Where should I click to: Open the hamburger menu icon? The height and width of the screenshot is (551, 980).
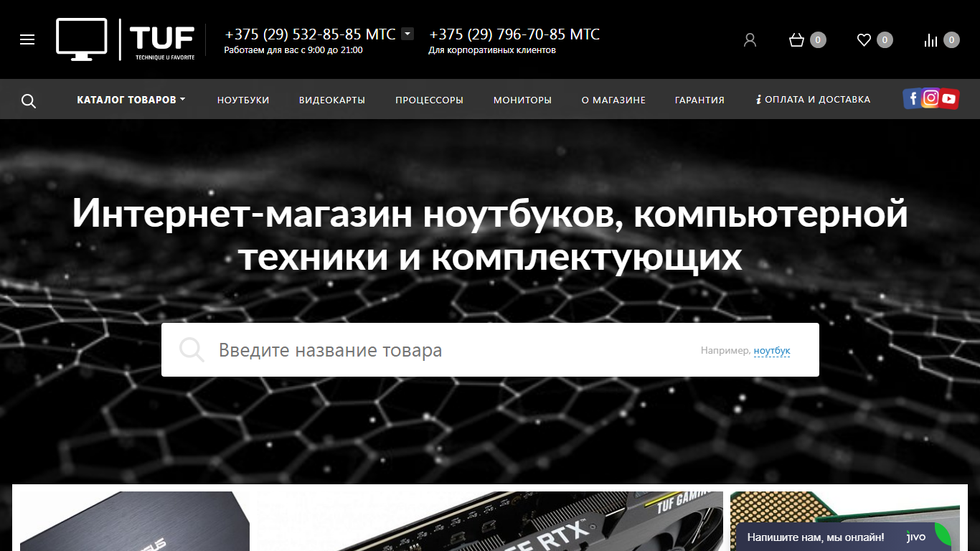point(27,39)
